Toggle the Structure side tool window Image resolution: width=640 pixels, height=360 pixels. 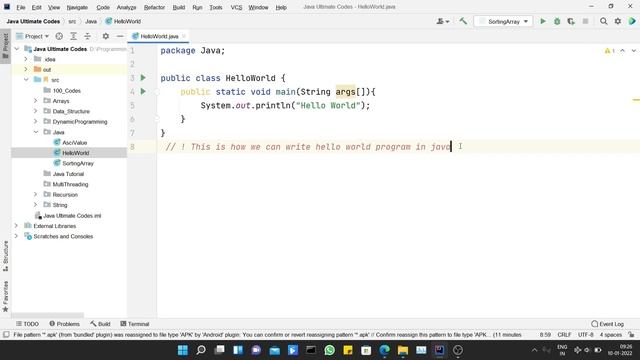pos(5,256)
